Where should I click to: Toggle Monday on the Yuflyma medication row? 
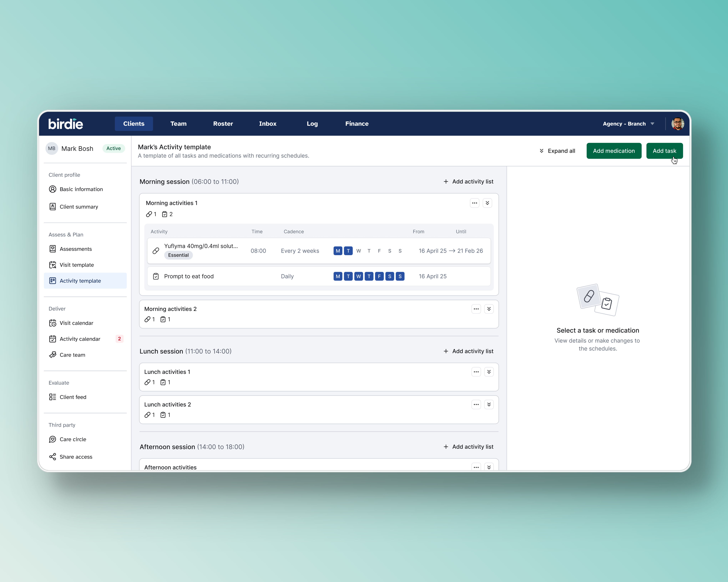(338, 251)
